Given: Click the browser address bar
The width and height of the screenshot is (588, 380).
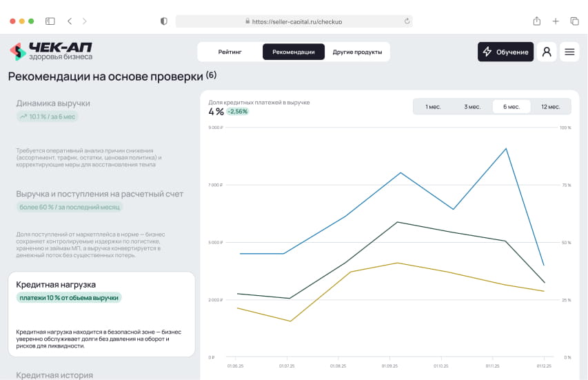Looking at the screenshot, I should (294, 21).
